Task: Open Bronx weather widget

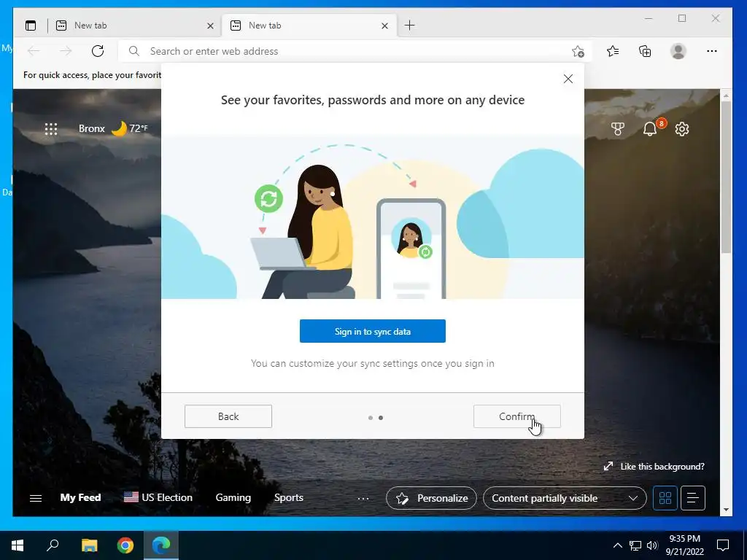Action: coord(113,128)
